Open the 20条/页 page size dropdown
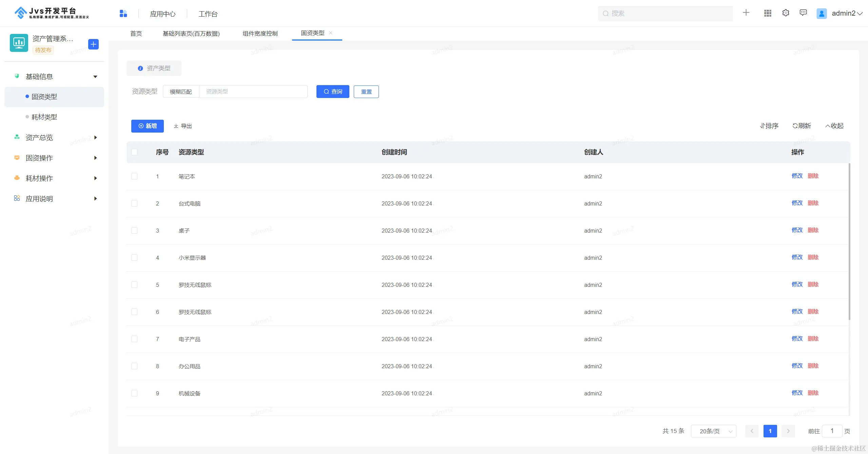Viewport: 868px width, 454px height. [x=713, y=431]
